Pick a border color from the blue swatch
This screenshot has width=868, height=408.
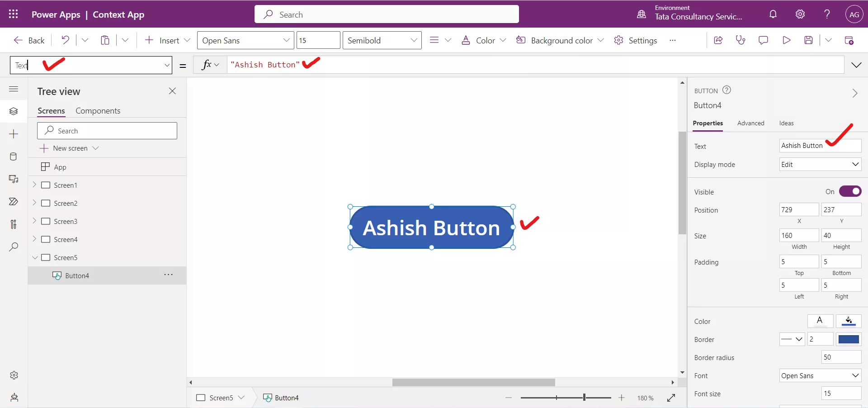(849, 339)
